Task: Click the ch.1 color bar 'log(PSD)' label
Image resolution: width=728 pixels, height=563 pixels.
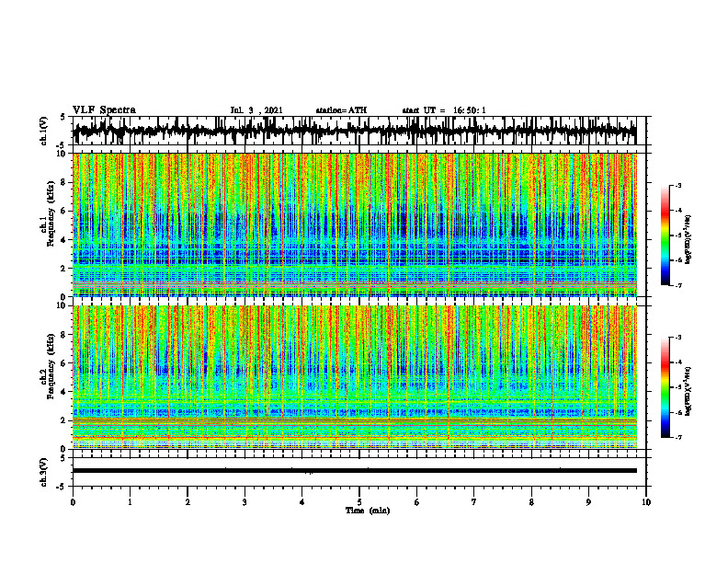Action: coord(688,240)
